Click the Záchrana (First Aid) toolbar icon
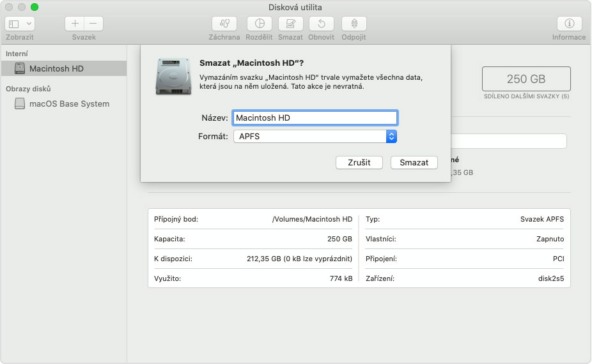The image size is (592, 364). 224,24
